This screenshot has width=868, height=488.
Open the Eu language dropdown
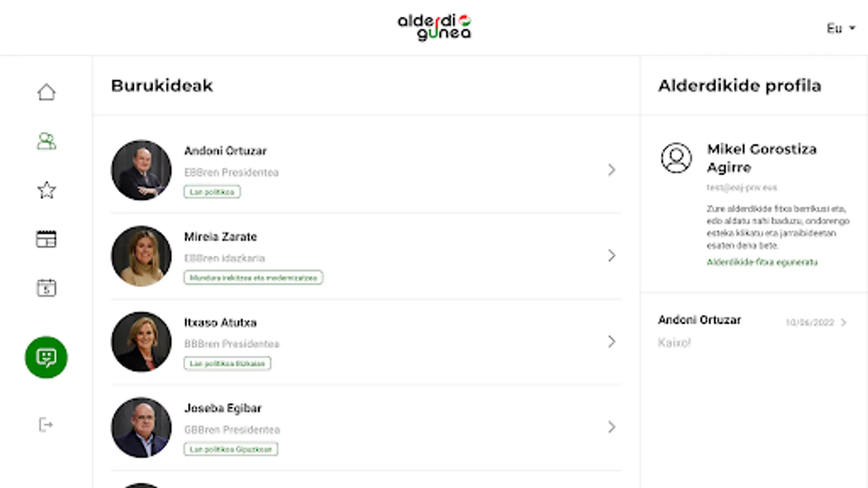coord(840,28)
